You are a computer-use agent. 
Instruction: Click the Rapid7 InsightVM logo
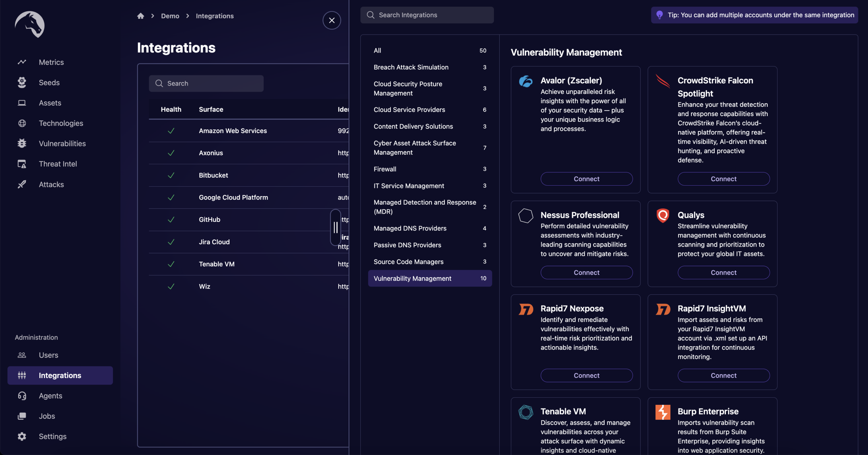[x=663, y=309]
